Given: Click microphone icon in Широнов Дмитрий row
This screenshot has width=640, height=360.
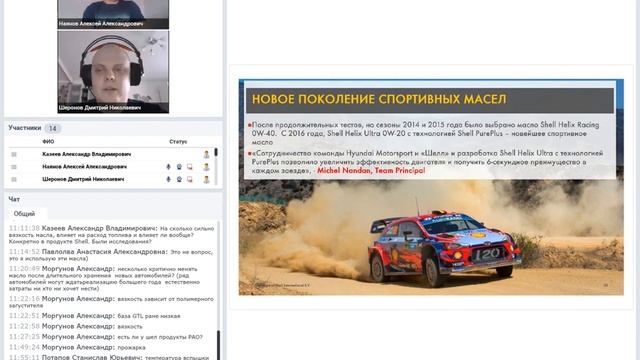Looking at the screenshot, I should 168,179.
